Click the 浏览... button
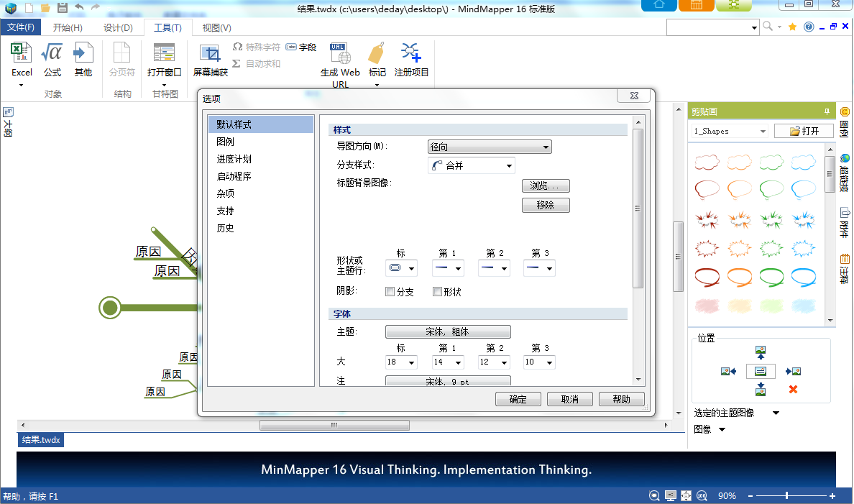 546,185
